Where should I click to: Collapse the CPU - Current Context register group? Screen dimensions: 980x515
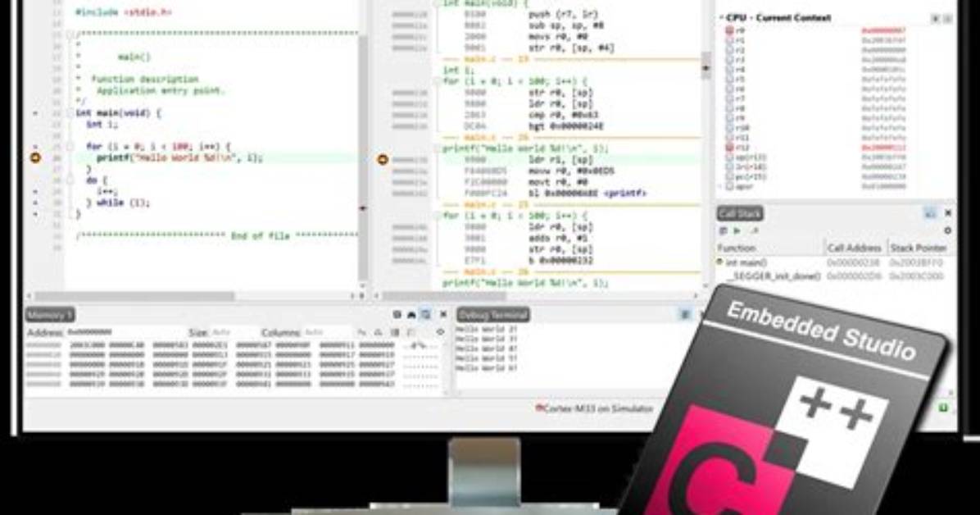tap(721, 17)
